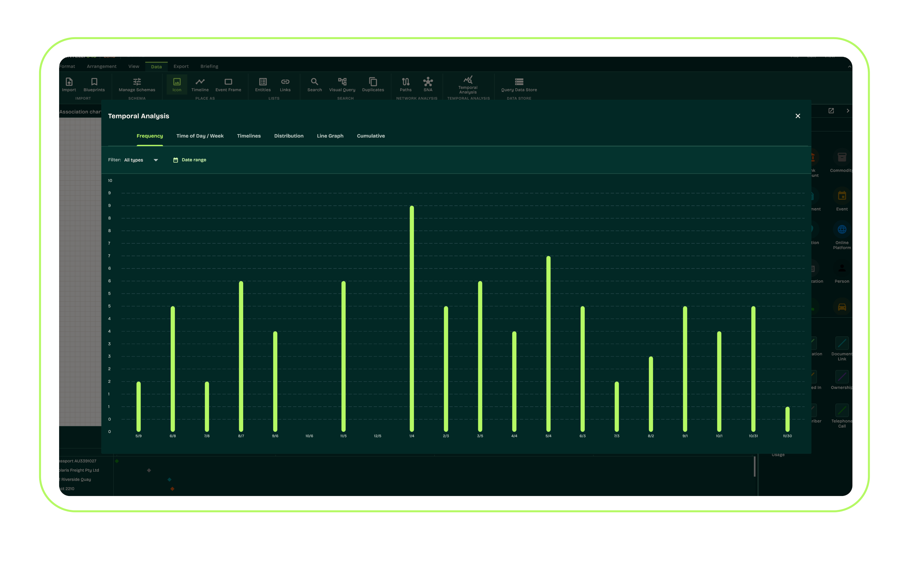Run the Paths network analysis
924x575 pixels.
(x=406, y=85)
